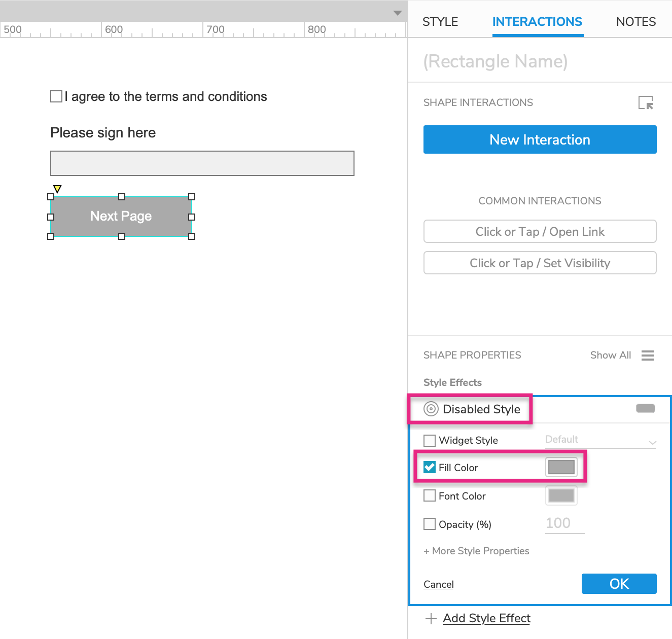Click the yellow interaction marker above the button
Image resolution: width=672 pixels, height=639 pixels.
(x=57, y=189)
